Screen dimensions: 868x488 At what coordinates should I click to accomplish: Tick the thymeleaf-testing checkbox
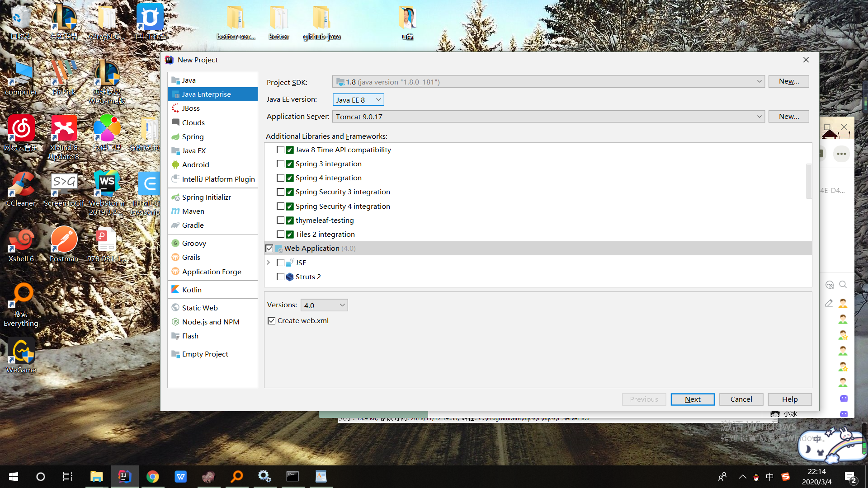click(280, 220)
